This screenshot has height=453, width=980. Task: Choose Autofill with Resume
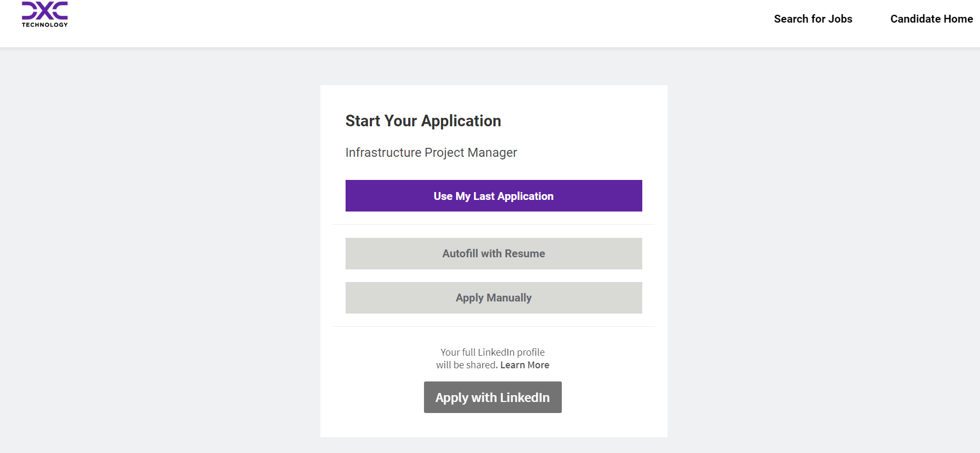click(x=493, y=254)
